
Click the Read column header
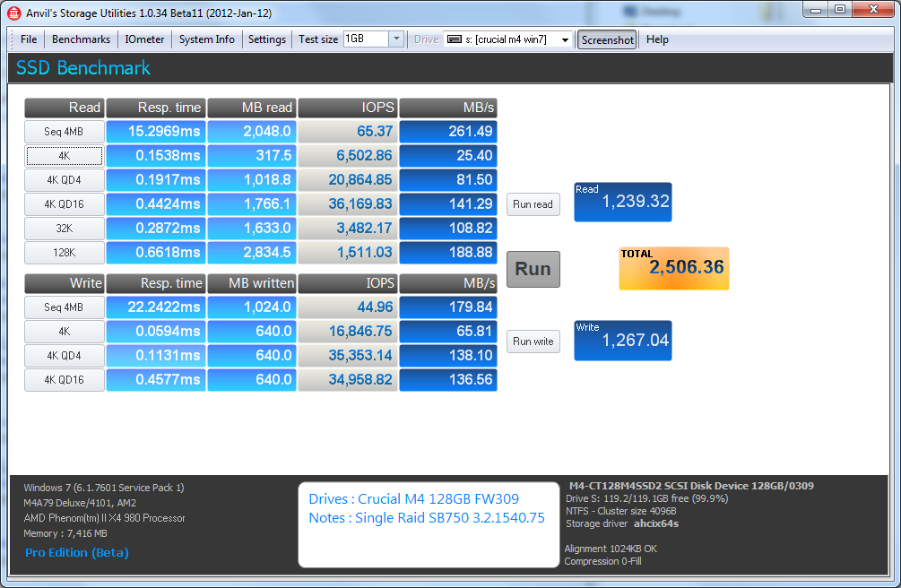pyautogui.click(x=65, y=108)
